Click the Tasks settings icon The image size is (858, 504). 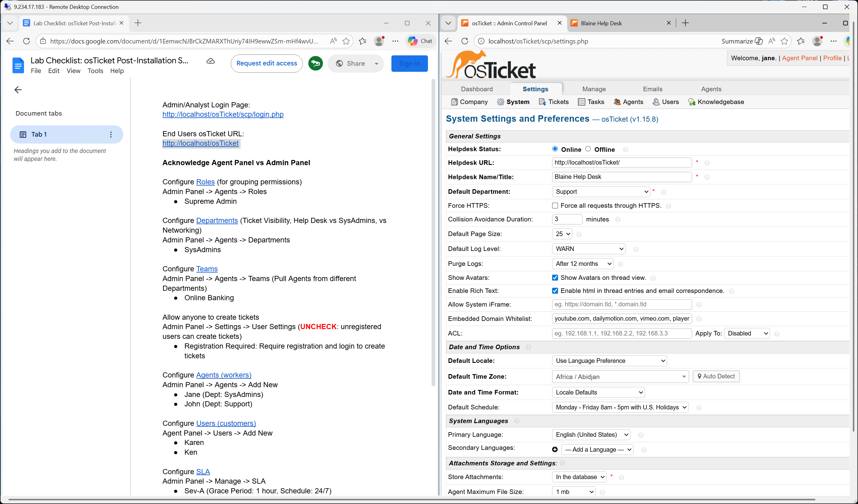click(582, 102)
